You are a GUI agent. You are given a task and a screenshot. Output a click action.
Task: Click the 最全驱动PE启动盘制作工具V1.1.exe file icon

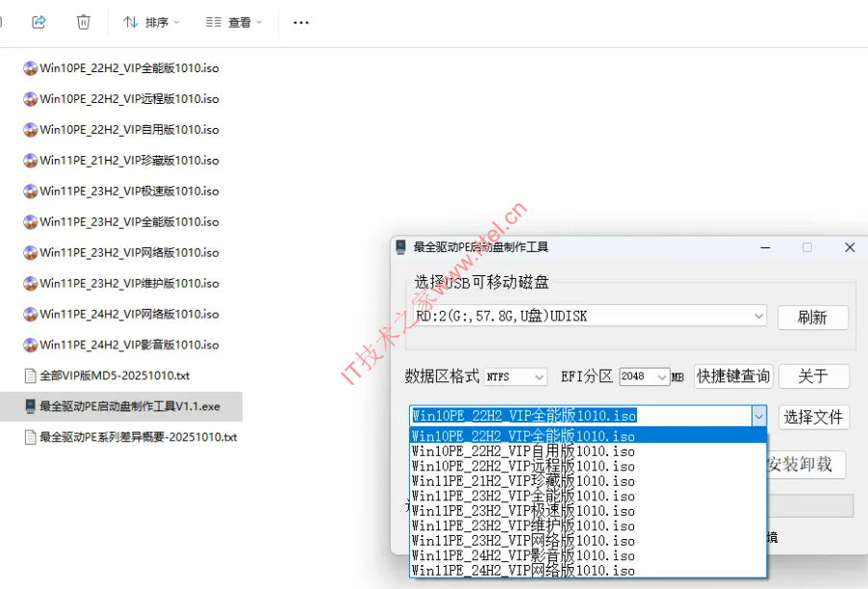(30, 406)
